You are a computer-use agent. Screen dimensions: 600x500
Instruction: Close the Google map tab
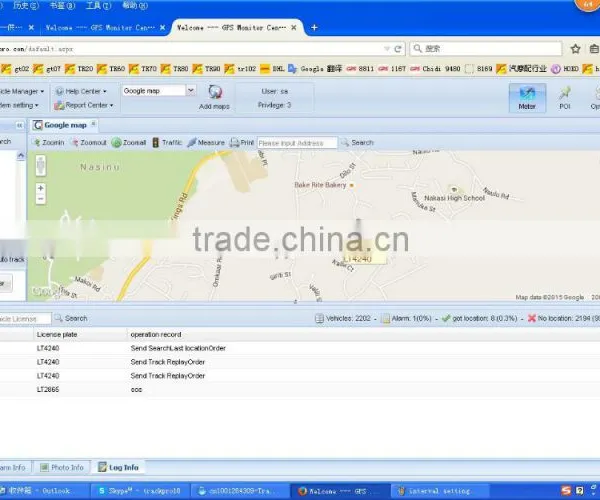point(93,123)
